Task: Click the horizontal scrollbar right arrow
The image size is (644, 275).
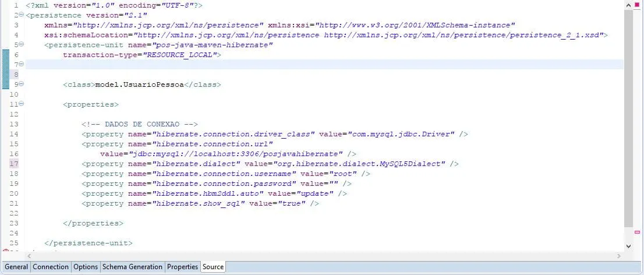Action: 620,256
